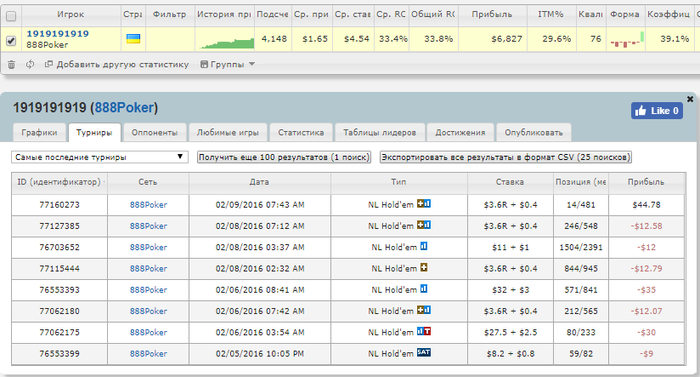This screenshot has width=700, height=377.
Task: Select position cell 1504/2391
Action: pyautogui.click(x=581, y=247)
